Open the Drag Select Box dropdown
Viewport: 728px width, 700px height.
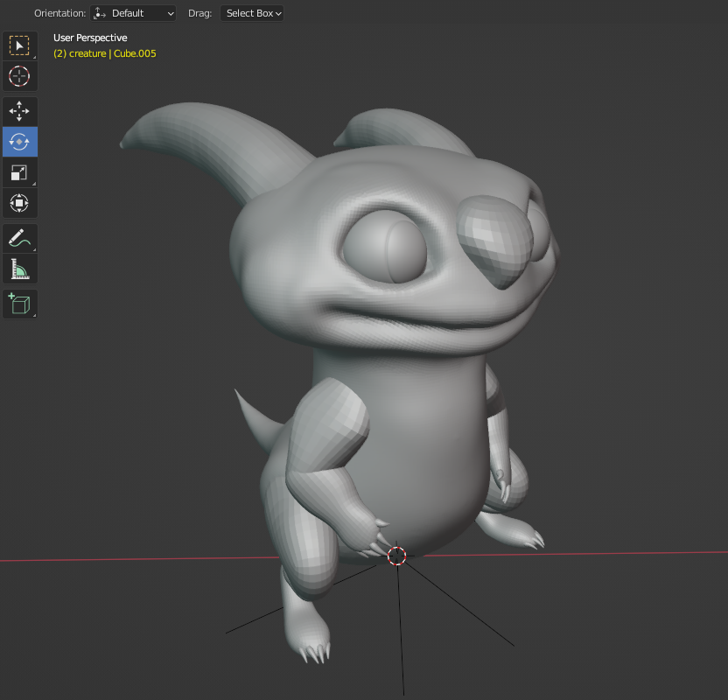pos(252,13)
